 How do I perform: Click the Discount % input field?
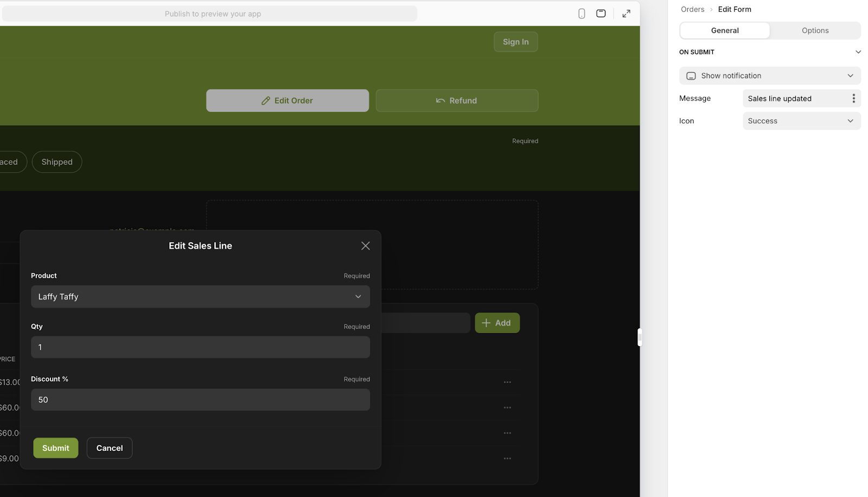(200, 400)
